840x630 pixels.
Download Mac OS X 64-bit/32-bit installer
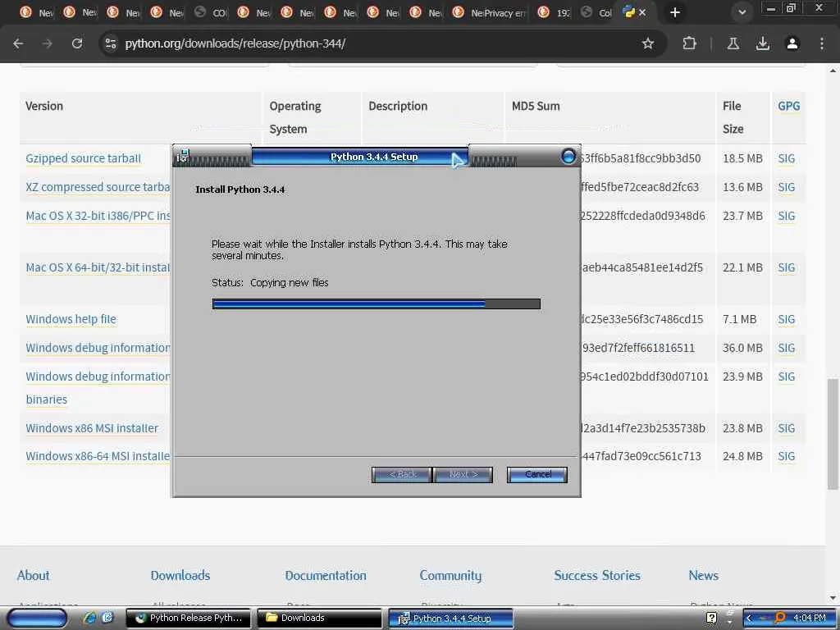click(x=98, y=267)
